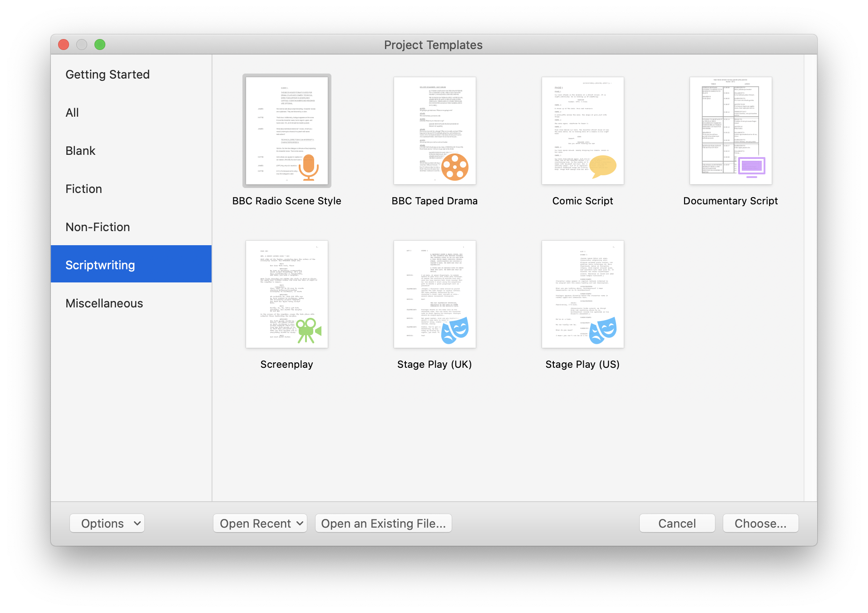The height and width of the screenshot is (613, 868).
Task: Open the Options dropdown
Action: pyautogui.click(x=107, y=523)
